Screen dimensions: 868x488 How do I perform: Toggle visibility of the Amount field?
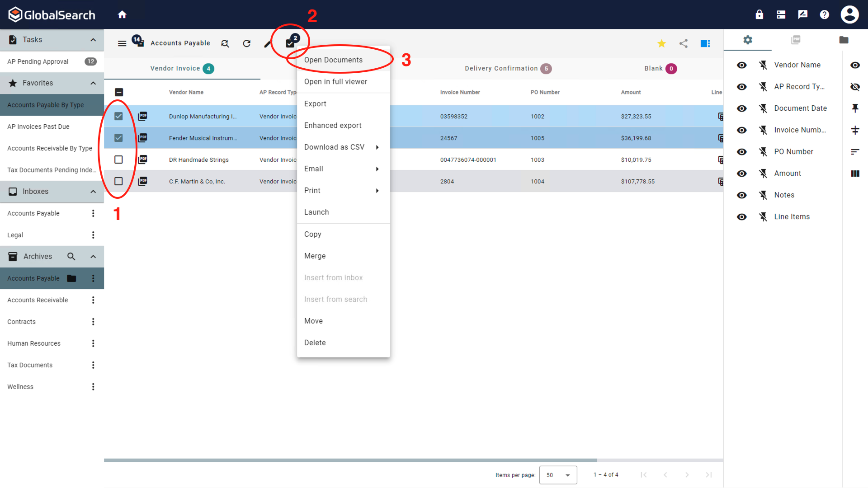pyautogui.click(x=742, y=173)
